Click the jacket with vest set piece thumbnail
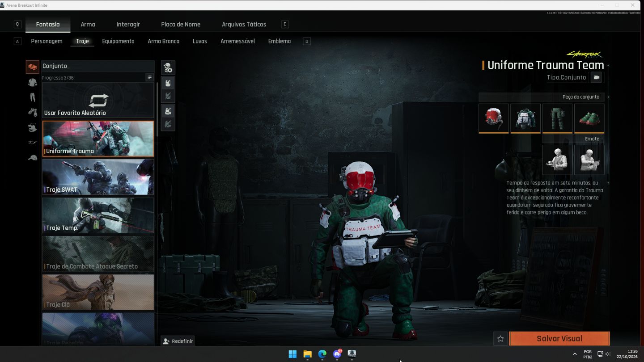Image resolution: width=644 pixels, height=362 pixels. (525, 118)
